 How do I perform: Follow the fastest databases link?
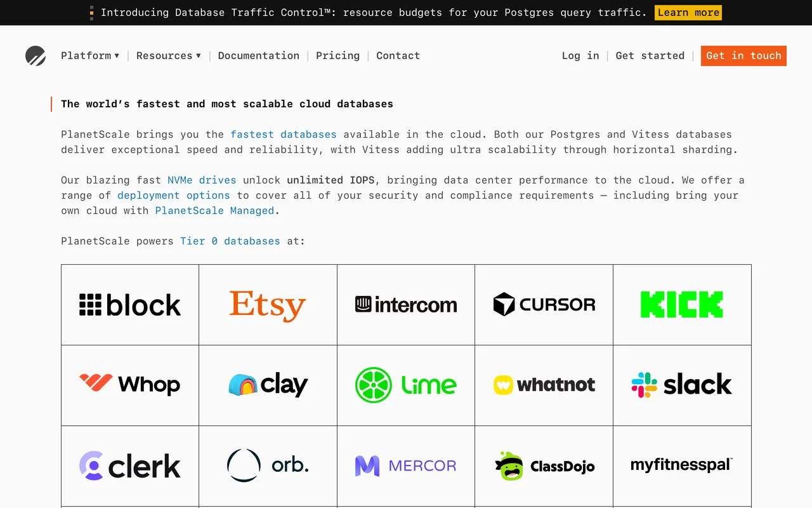(284, 135)
